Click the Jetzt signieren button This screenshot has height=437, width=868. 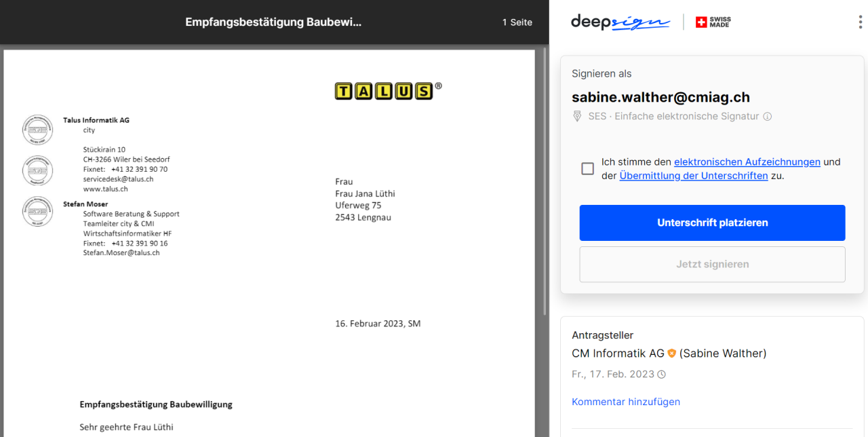(x=712, y=264)
